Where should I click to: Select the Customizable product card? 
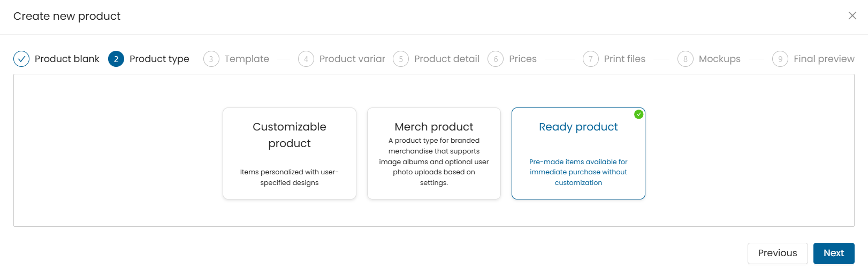coord(290,153)
